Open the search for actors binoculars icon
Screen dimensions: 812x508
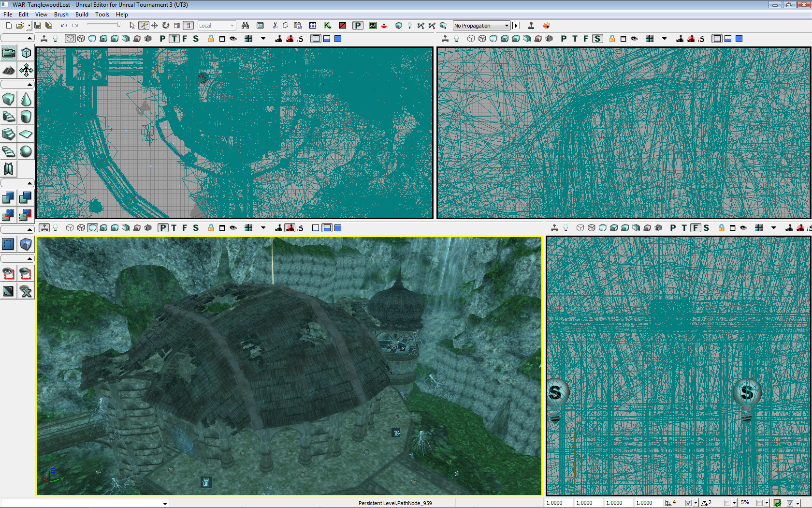coord(246,26)
